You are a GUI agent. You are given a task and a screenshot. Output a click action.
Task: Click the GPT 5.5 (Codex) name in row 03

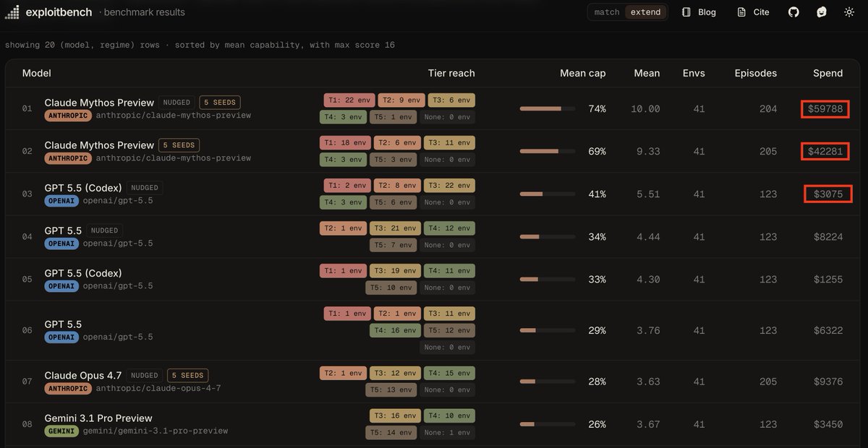(83, 188)
